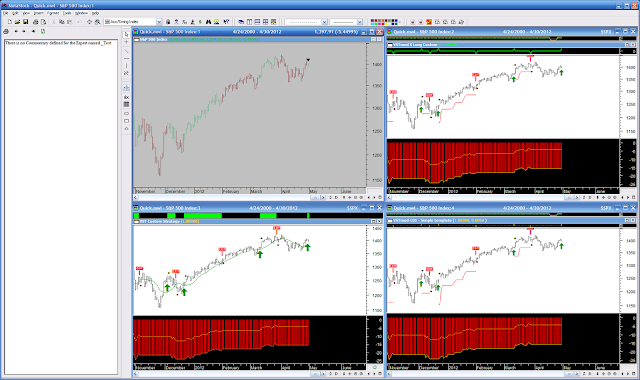
Task: Select the vertical line drawing tool
Action: (x=126, y=66)
